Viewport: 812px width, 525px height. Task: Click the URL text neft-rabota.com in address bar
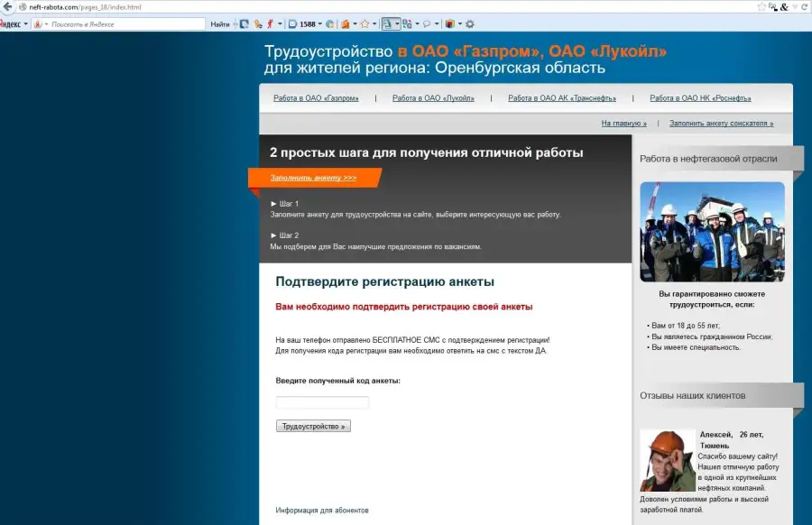pos(53,7)
